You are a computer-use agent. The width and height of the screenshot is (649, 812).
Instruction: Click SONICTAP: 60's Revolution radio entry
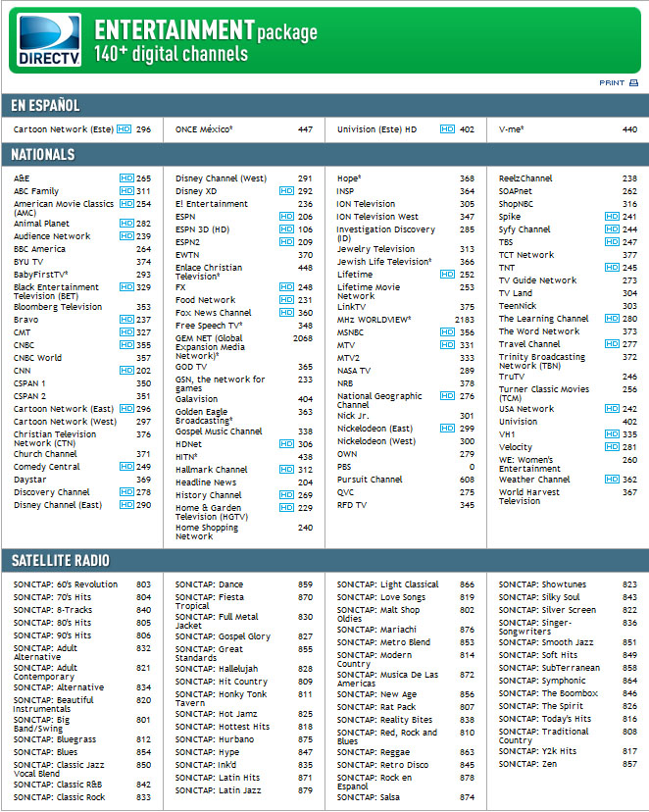point(81,584)
